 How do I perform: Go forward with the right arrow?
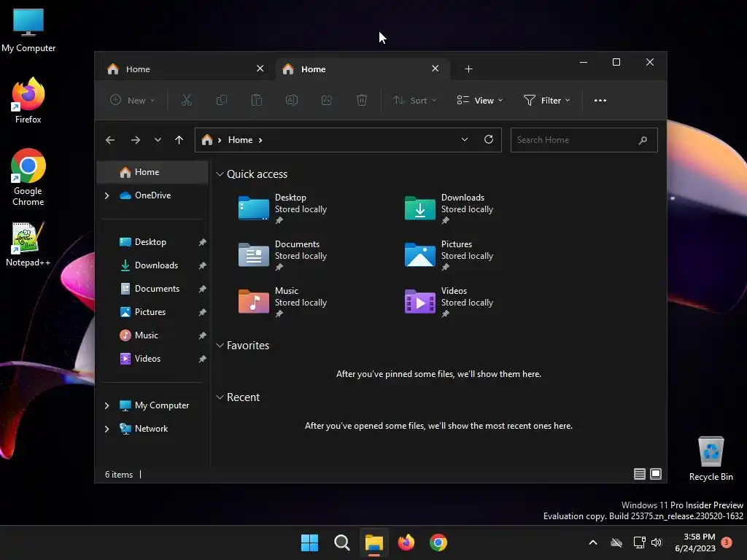pyautogui.click(x=135, y=140)
